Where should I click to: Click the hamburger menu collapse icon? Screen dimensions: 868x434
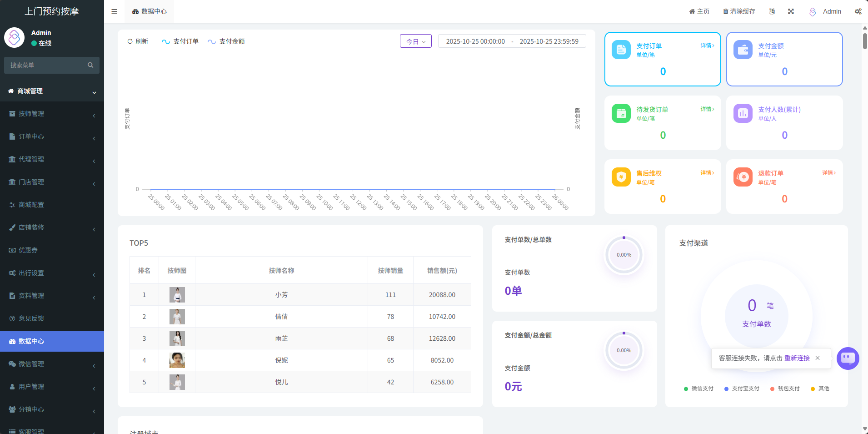pos(114,11)
